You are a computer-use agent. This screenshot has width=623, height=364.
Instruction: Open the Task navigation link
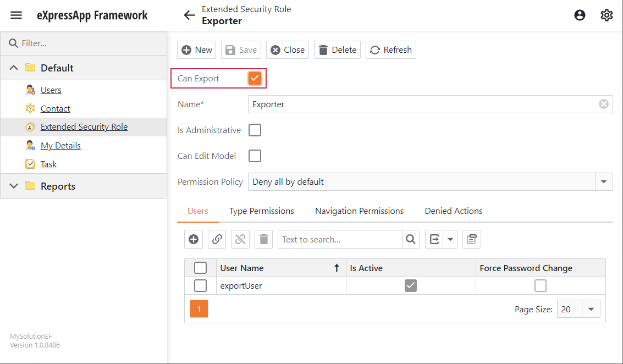[48, 164]
